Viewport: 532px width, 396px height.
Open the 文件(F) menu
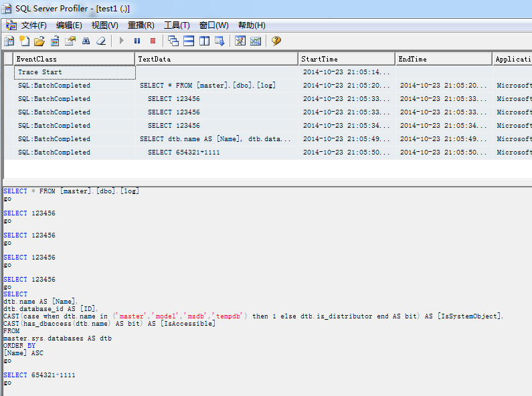pos(33,25)
